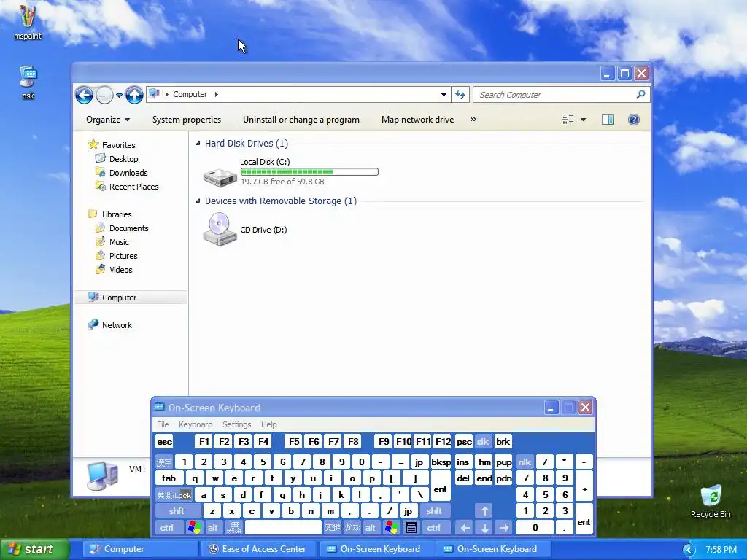Switch to Computer taskbar item
747x560 pixels.
[x=141, y=549]
